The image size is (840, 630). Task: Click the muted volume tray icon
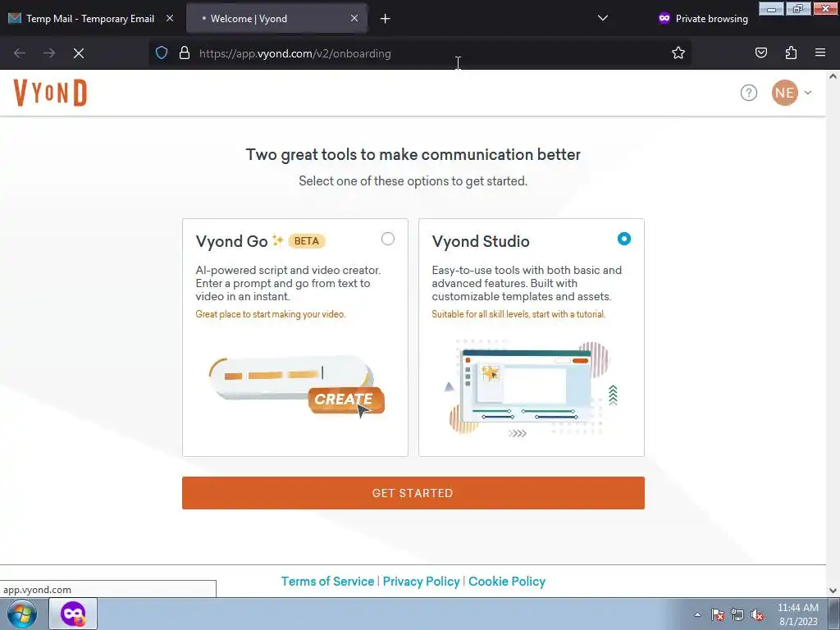coord(757,615)
